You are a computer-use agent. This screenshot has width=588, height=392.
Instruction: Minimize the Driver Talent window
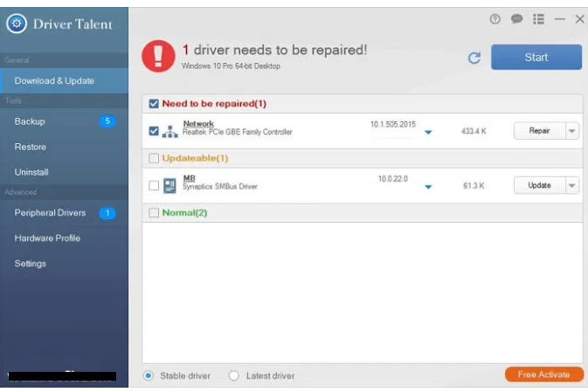click(x=559, y=19)
